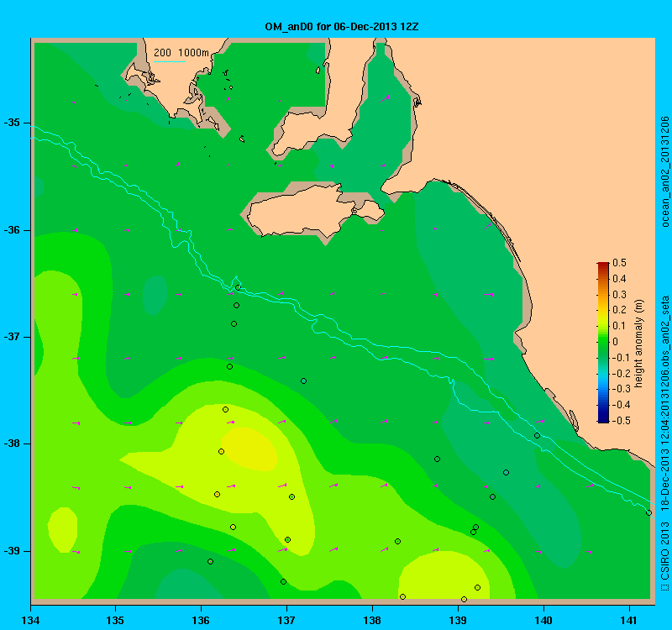672x630 pixels.
Task: Click the -39 latitude axis label
Action: (x=12, y=551)
